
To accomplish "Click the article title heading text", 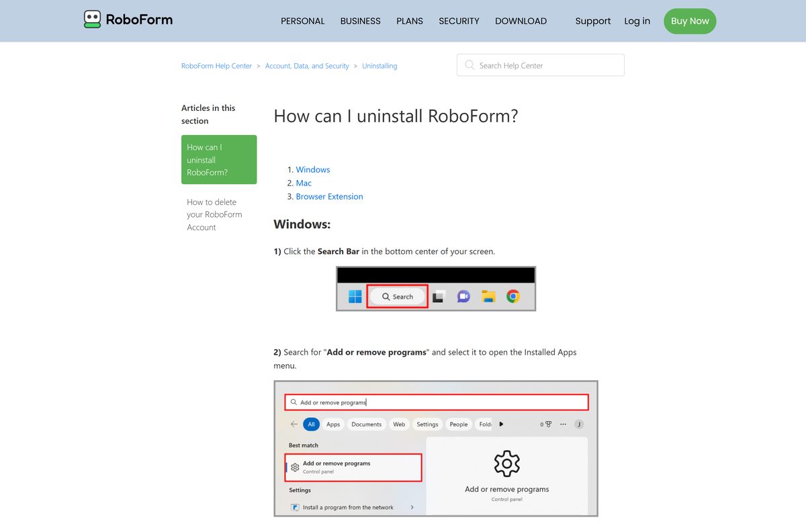I will [x=396, y=116].
